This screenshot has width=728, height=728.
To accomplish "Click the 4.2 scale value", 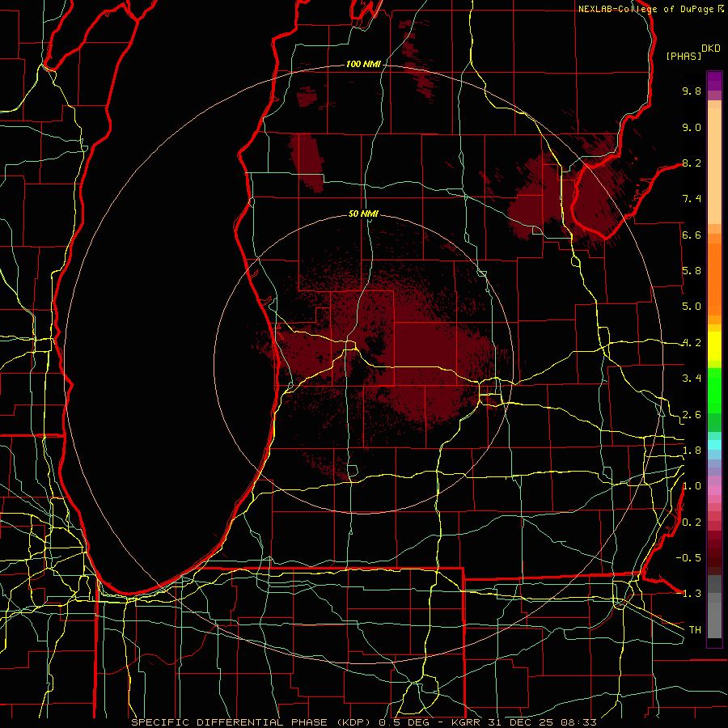I will coord(692,343).
